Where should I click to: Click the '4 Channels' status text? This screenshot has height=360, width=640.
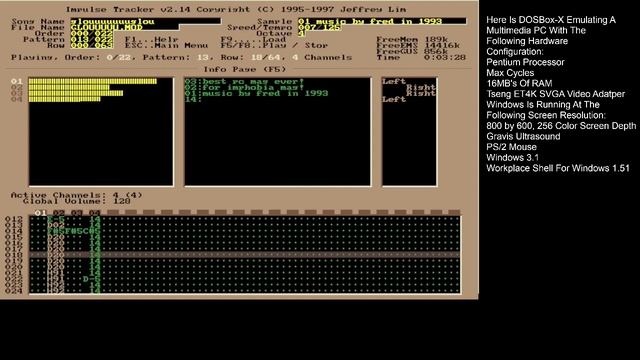click(322, 58)
